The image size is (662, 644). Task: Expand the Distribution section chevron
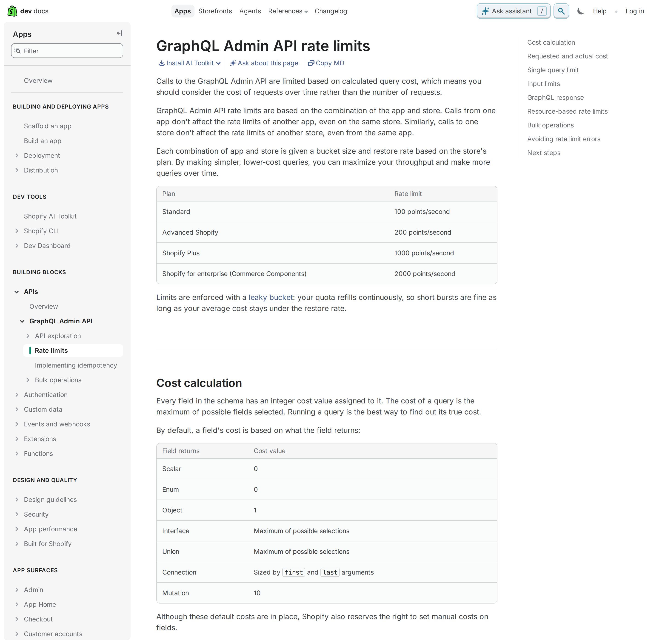(17, 170)
